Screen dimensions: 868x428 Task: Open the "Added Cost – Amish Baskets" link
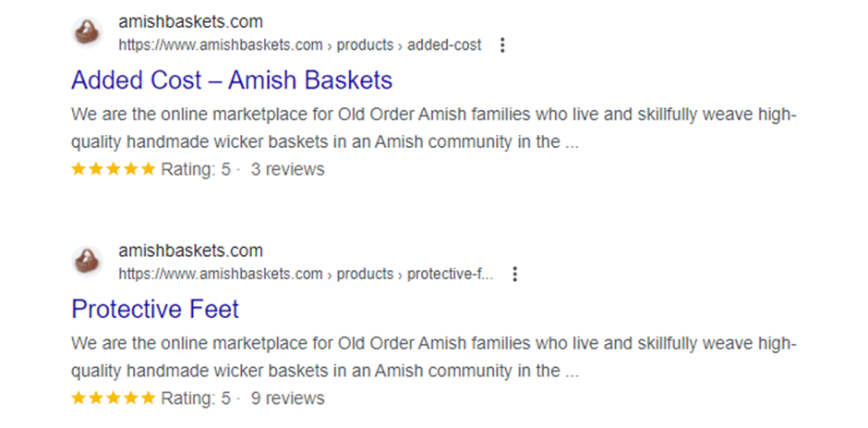(232, 79)
